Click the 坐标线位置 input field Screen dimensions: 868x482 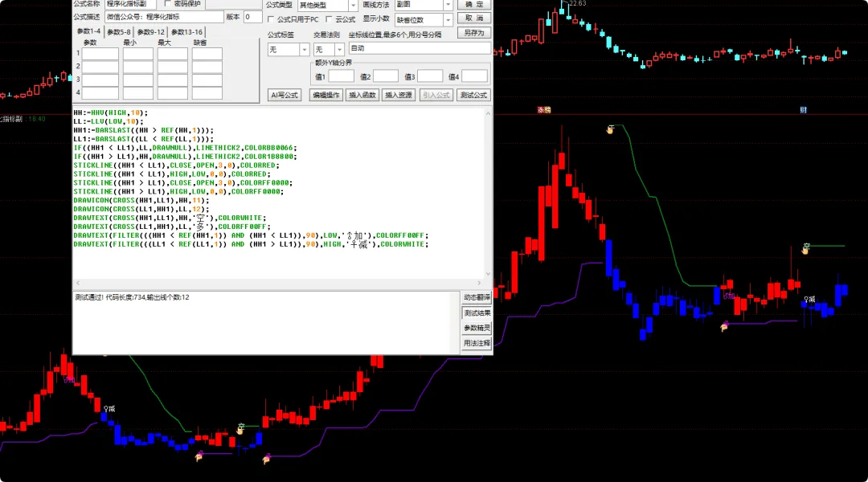tap(420, 49)
